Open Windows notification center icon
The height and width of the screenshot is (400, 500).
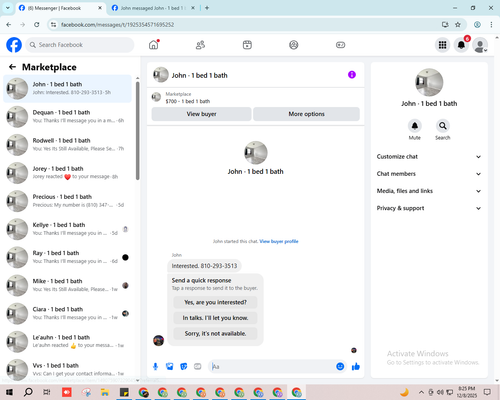(x=487, y=392)
